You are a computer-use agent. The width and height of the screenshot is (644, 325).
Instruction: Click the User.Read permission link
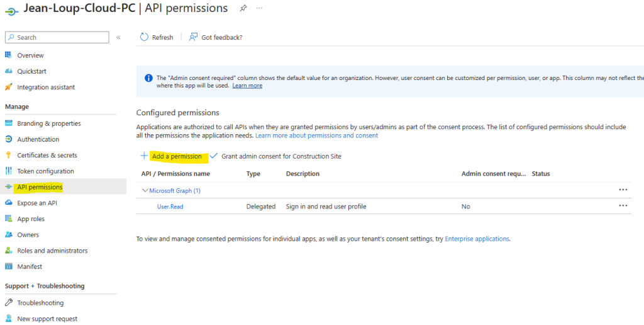click(170, 207)
